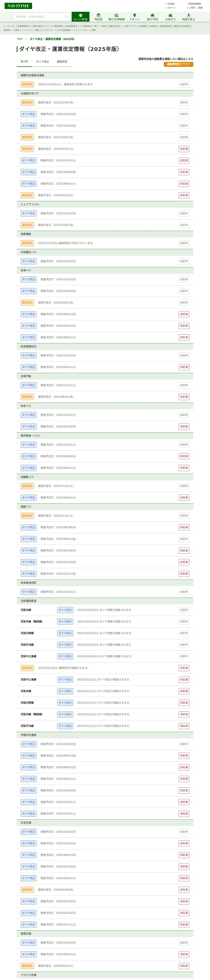The height and width of the screenshot is (980, 210).
Task: Click the 通勤費管理クラウド orange button
Action: [178, 64]
